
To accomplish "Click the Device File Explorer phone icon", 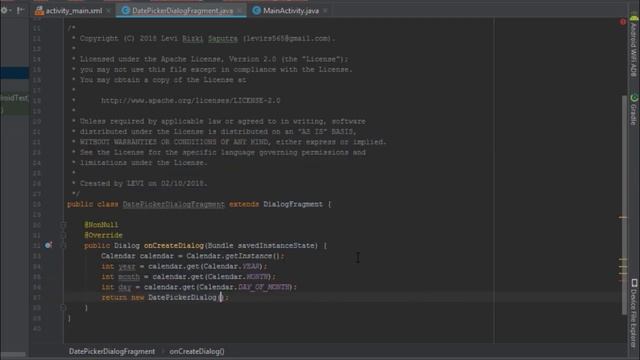I will tap(634, 283).
